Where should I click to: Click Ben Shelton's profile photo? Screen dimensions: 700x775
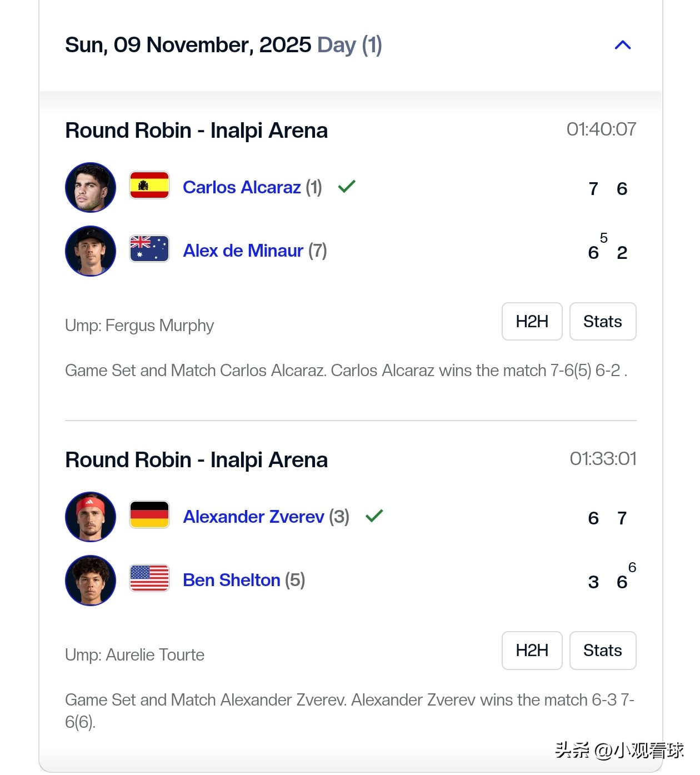pyautogui.click(x=91, y=581)
